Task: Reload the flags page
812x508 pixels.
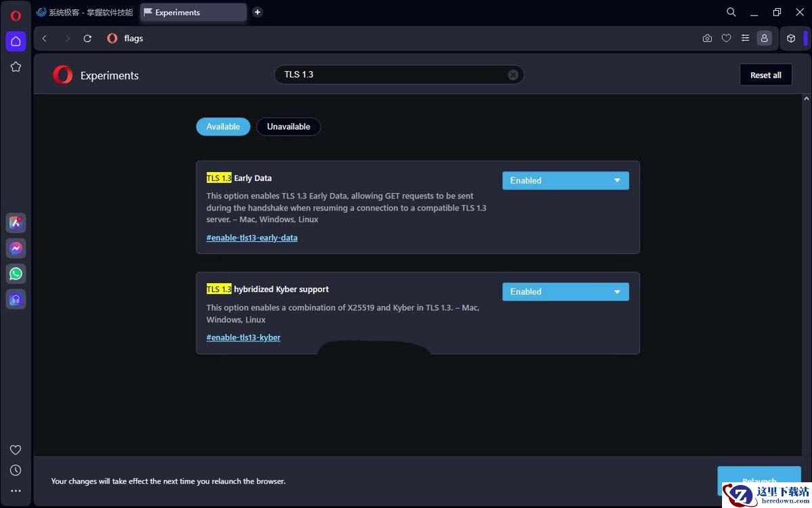Action: point(87,39)
